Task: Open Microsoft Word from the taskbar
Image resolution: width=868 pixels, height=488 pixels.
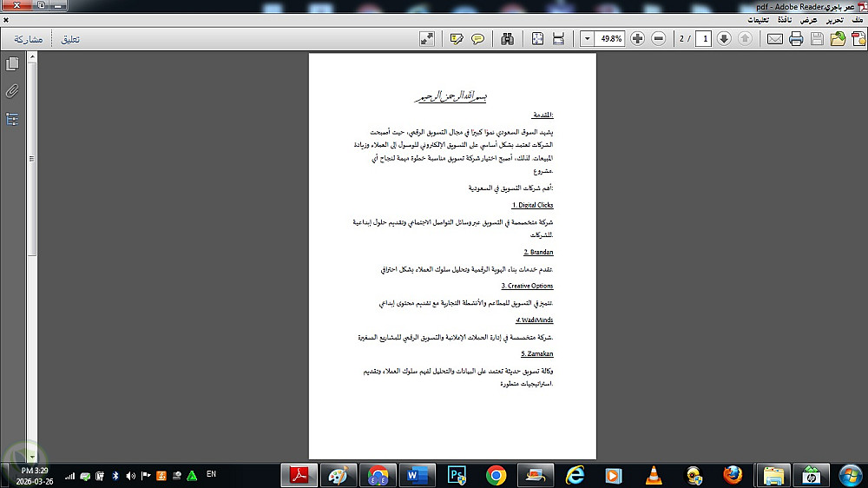Action: pos(417,475)
